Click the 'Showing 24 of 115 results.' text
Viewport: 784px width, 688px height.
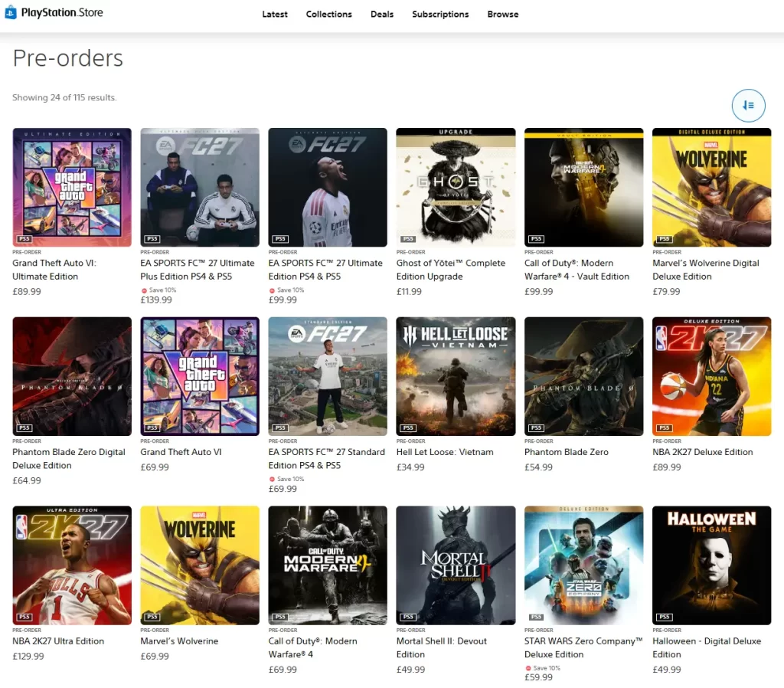click(x=64, y=97)
